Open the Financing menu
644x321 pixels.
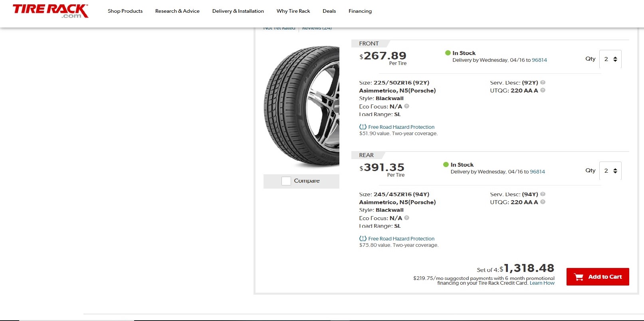(x=360, y=11)
